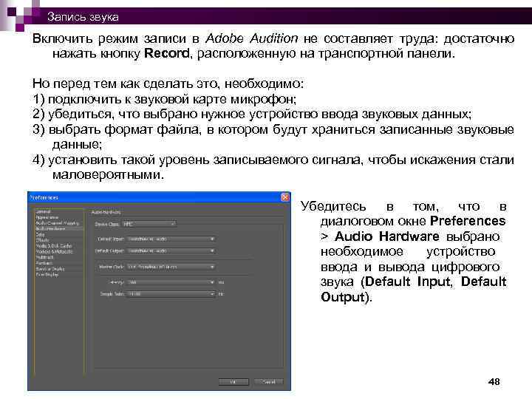The width and height of the screenshot is (532, 399).
Task: Click the bold 'Preferences' word in the right paragraph
Action: coord(468,221)
